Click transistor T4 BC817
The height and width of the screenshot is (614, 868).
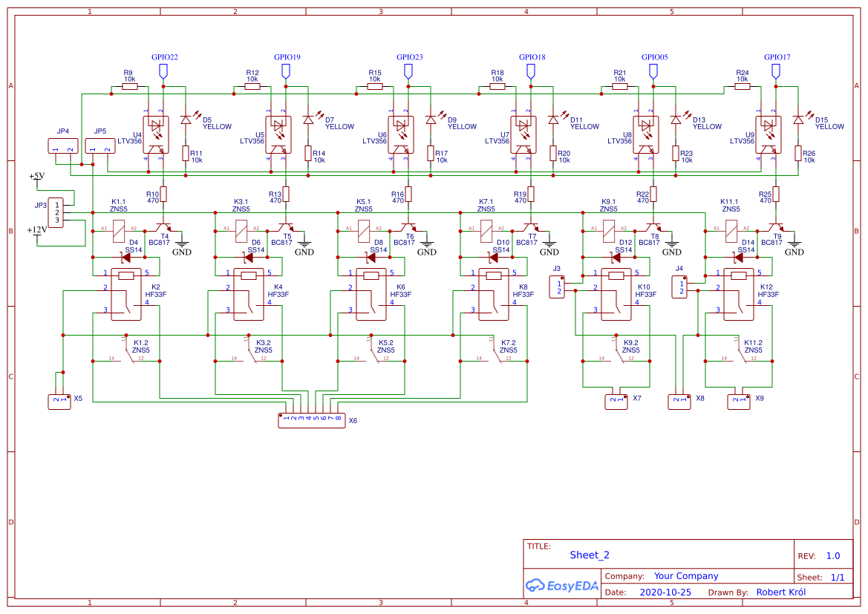click(163, 227)
